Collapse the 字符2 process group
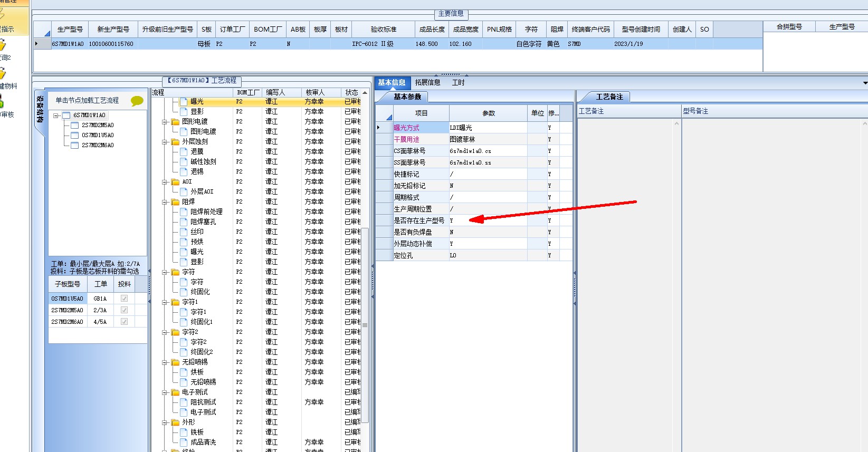868x452 pixels. pyautogui.click(x=165, y=332)
